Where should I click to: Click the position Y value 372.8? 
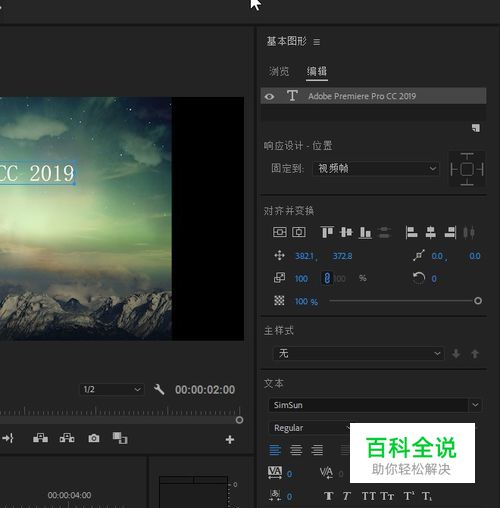[x=342, y=256]
